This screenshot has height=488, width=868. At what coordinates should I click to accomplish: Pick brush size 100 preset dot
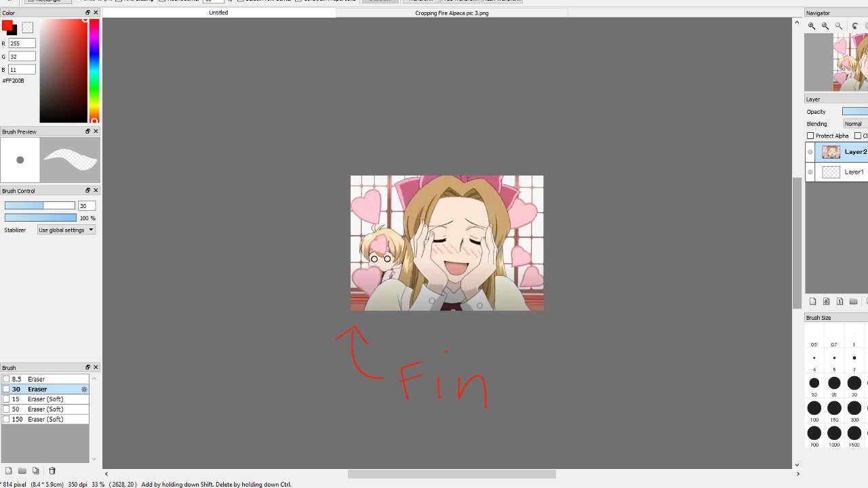[814, 408]
